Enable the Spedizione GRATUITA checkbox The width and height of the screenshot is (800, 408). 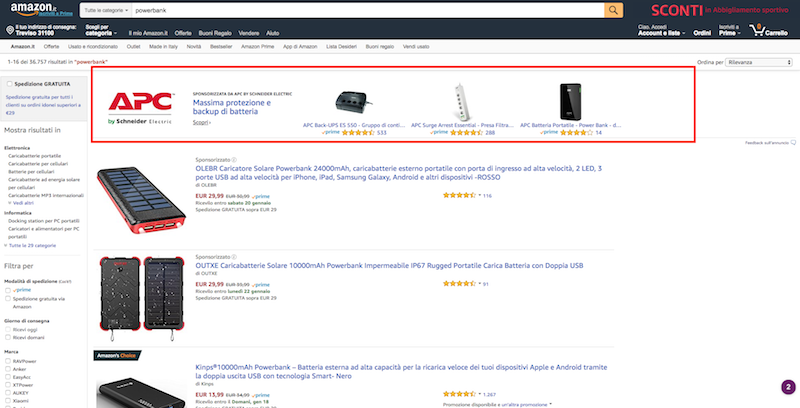coord(10,84)
